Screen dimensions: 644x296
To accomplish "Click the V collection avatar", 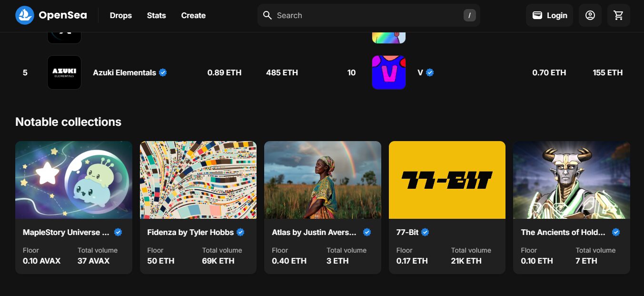I will [x=389, y=72].
